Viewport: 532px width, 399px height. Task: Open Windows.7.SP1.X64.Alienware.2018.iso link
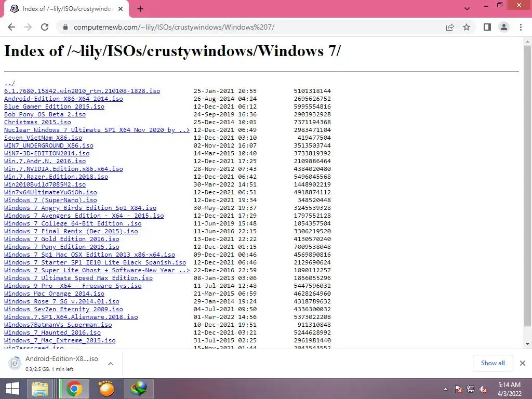tap(71, 317)
